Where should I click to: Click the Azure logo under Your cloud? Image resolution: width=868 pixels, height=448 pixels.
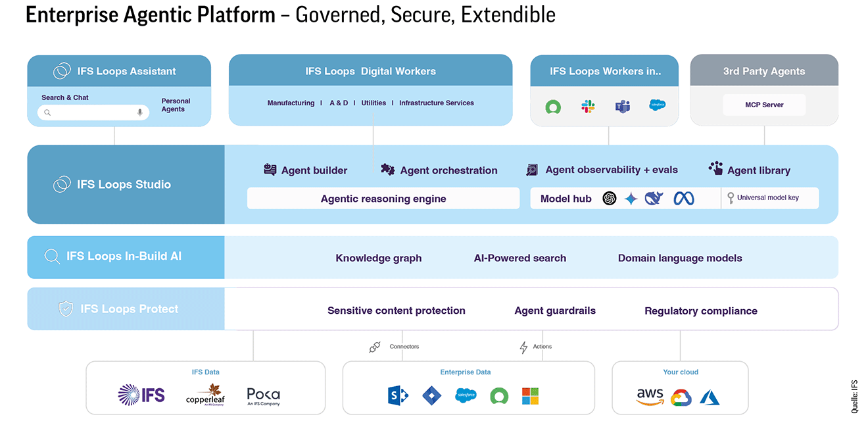(x=710, y=397)
